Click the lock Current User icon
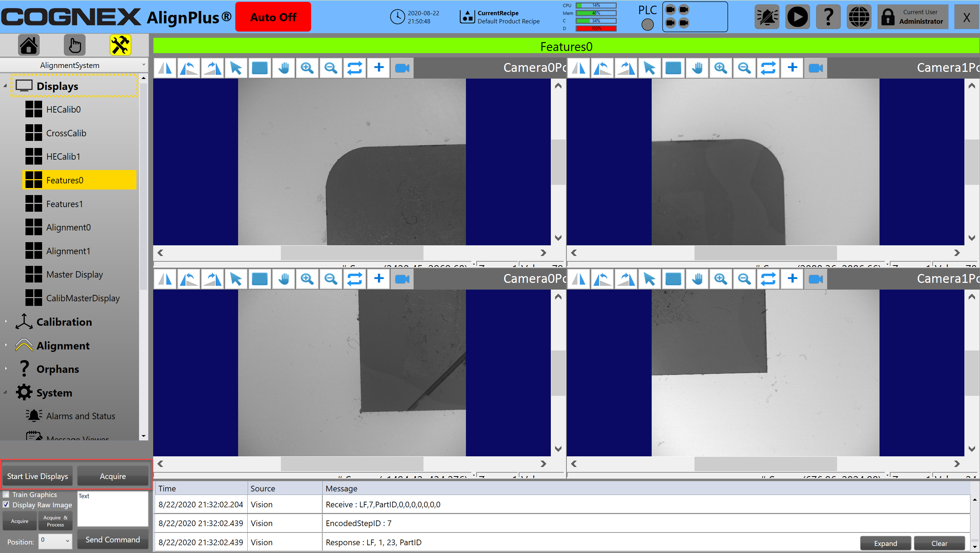 click(x=888, y=17)
